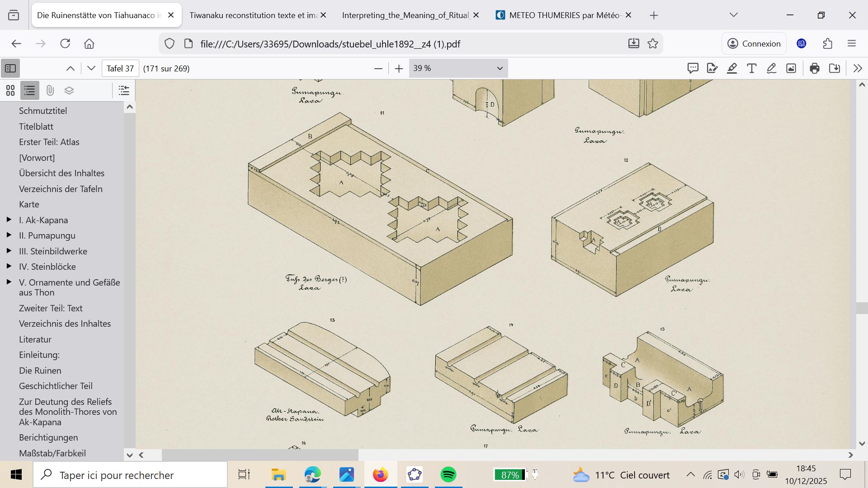
Task: Open the Verzeichnis der Tafeln outline entry
Action: (61, 189)
